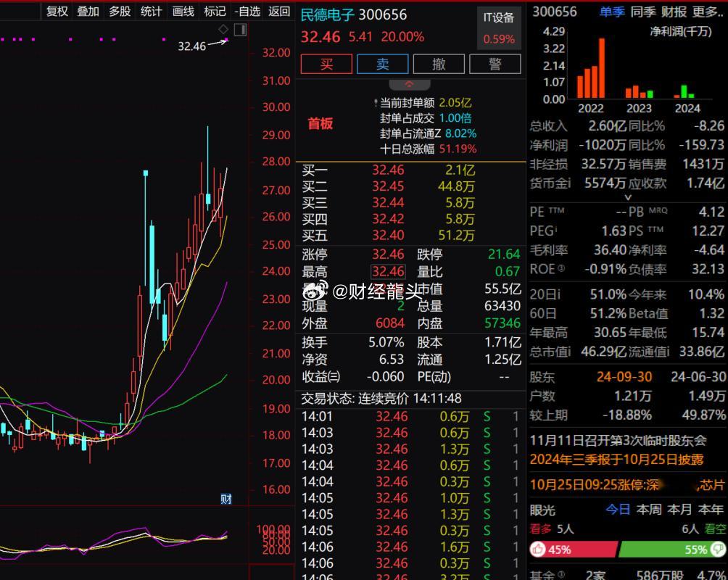
Task: Click the info icon beside 当前封单额
Action: [376, 103]
